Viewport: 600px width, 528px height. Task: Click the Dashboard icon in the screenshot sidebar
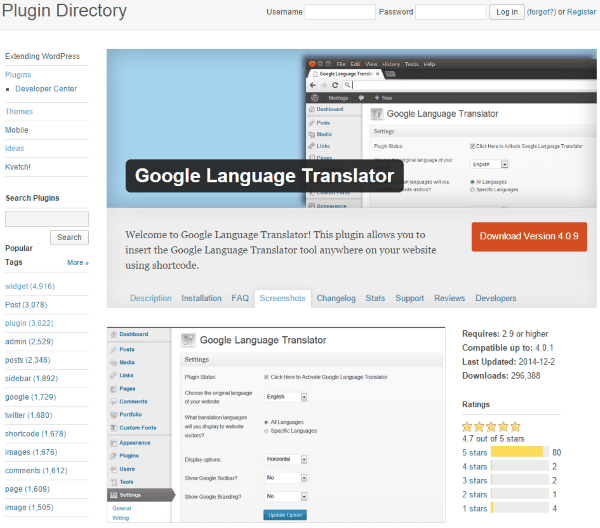pos(113,334)
